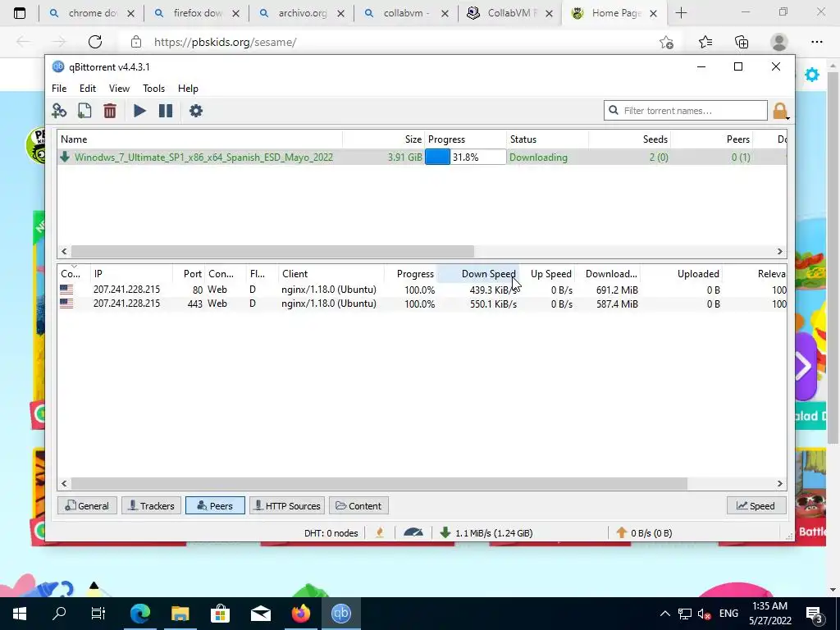Sort peers by Down Speed header
The height and width of the screenshot is (630, 840).
[478, 274]
